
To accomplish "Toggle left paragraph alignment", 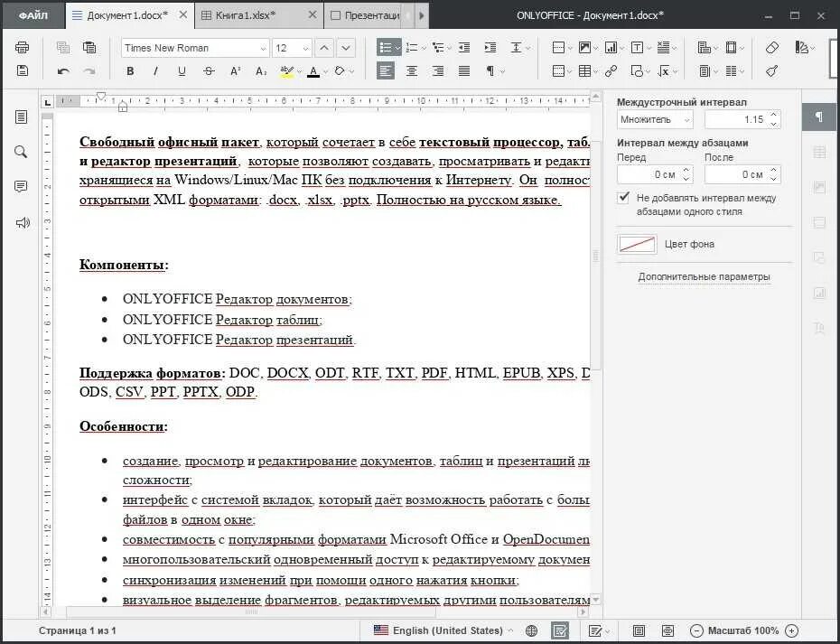I will click(x=385, y=70).
